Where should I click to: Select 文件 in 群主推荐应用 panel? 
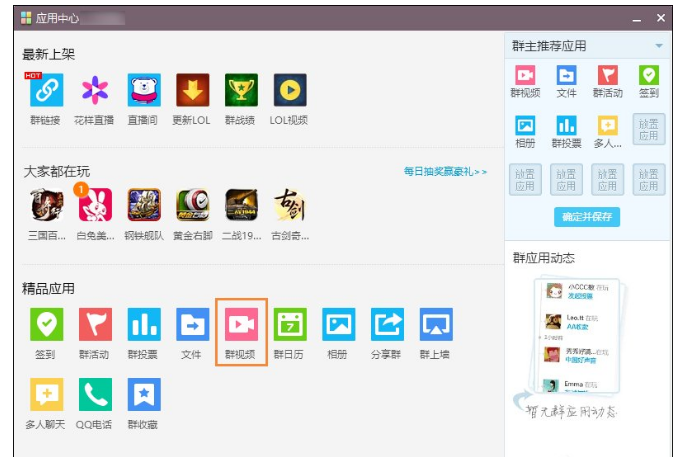point(566,75)
